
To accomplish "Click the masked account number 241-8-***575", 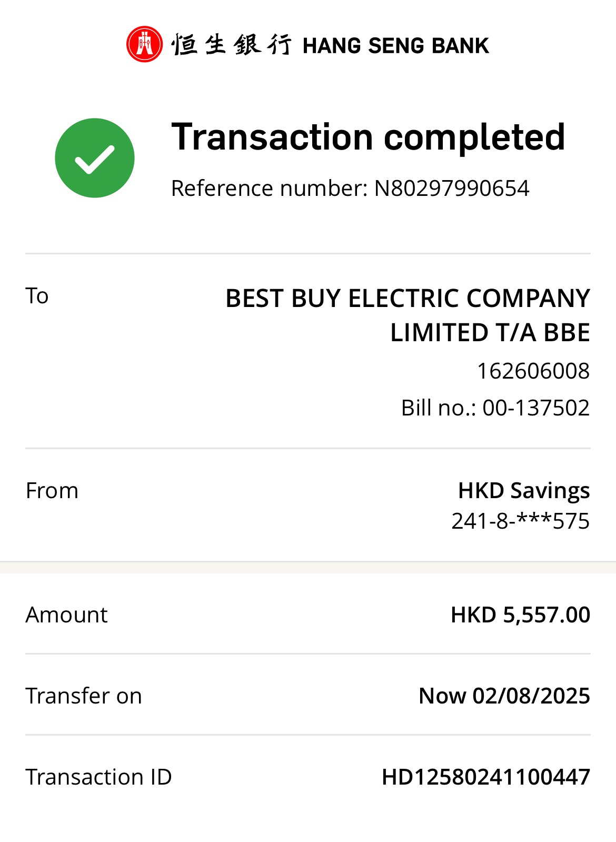I will coord(520,521).
